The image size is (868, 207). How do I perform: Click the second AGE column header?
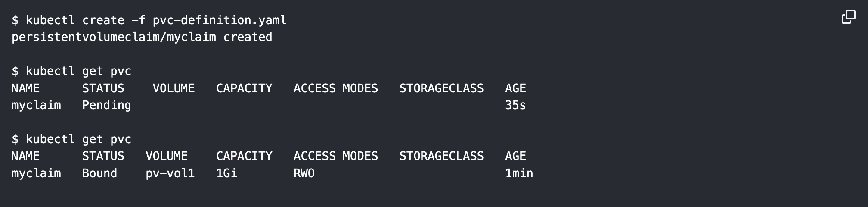point(515,156)
